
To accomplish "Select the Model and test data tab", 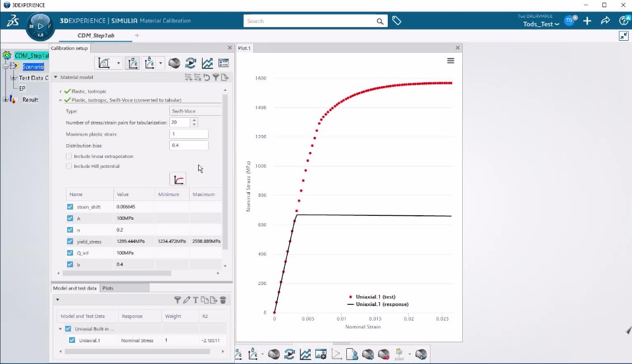I will coord(75,288).
